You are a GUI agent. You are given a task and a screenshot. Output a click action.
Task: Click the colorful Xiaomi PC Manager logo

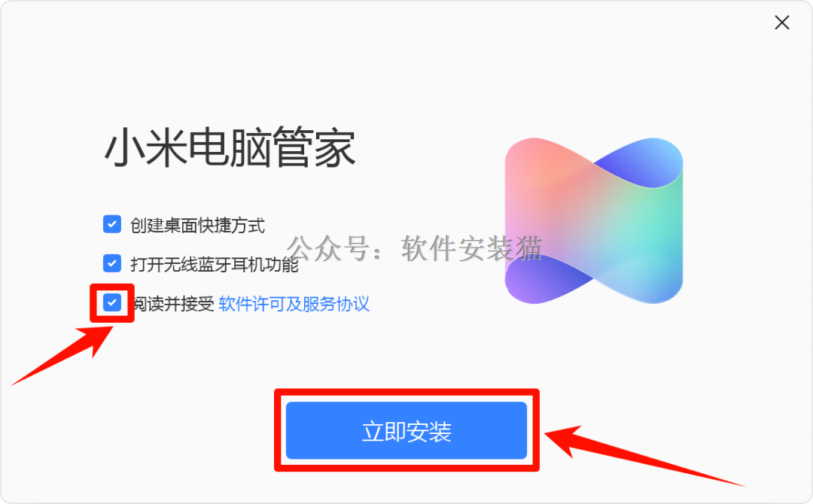click(594, 220)
